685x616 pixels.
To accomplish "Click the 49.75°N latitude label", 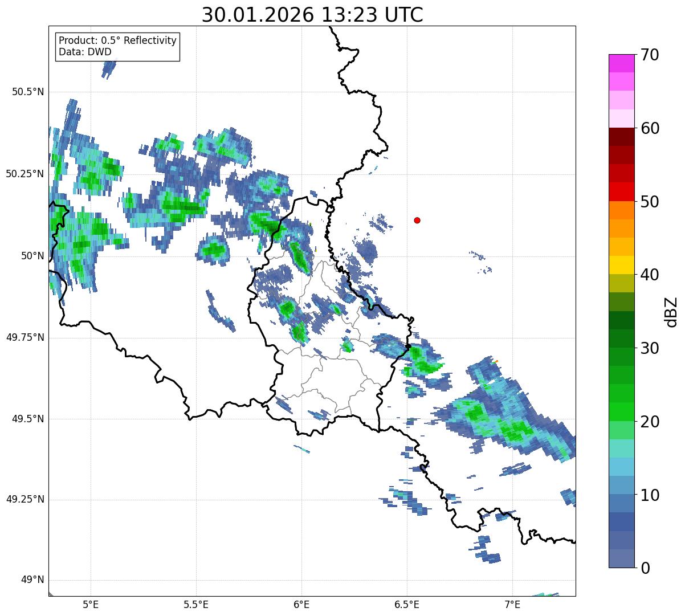I will pos(25,337).
